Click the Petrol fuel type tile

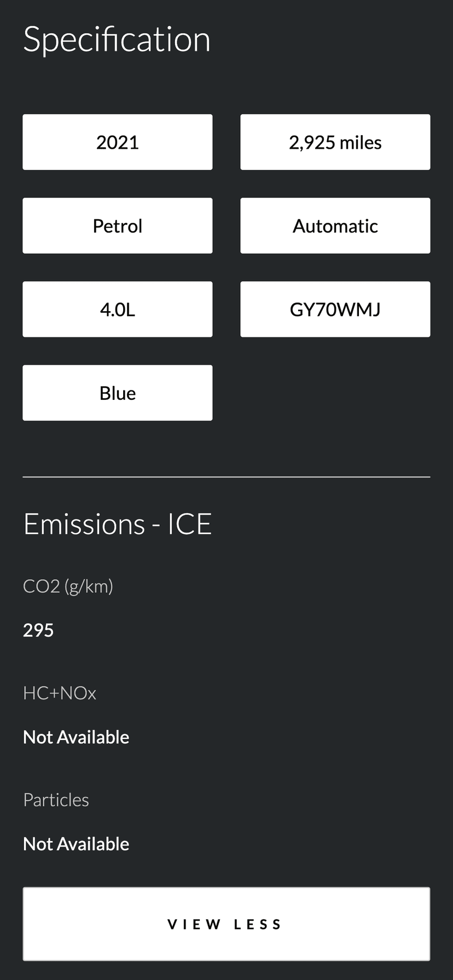coord(117,225)
